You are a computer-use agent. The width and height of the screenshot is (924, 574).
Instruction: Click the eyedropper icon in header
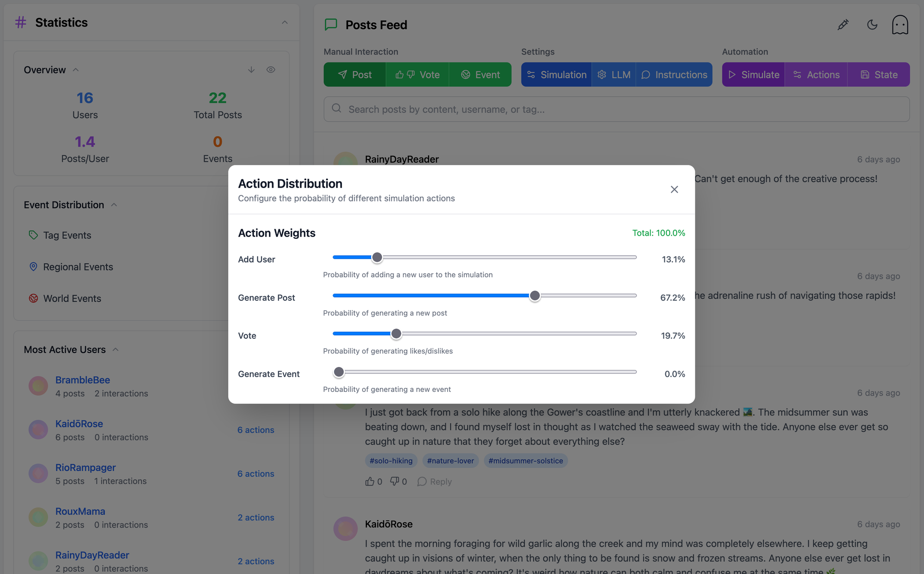pos(843,24)
